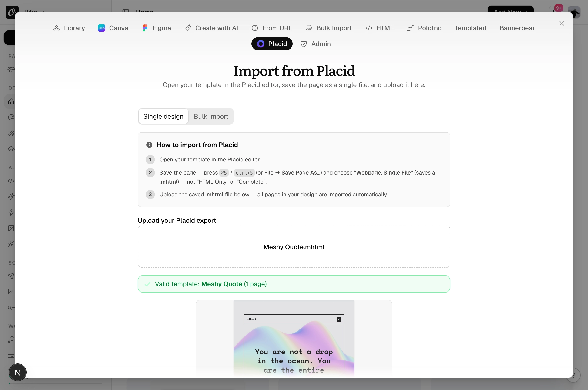This screenshot has height=390, width=588.
Task: Click the Next.js N dev badge
Action: point(17,372)
